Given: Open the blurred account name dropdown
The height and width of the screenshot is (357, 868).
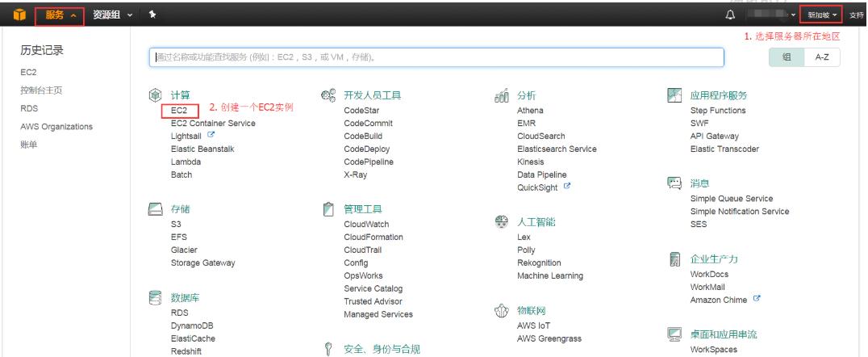Looking at the screenshot, I should coord(770,15).
